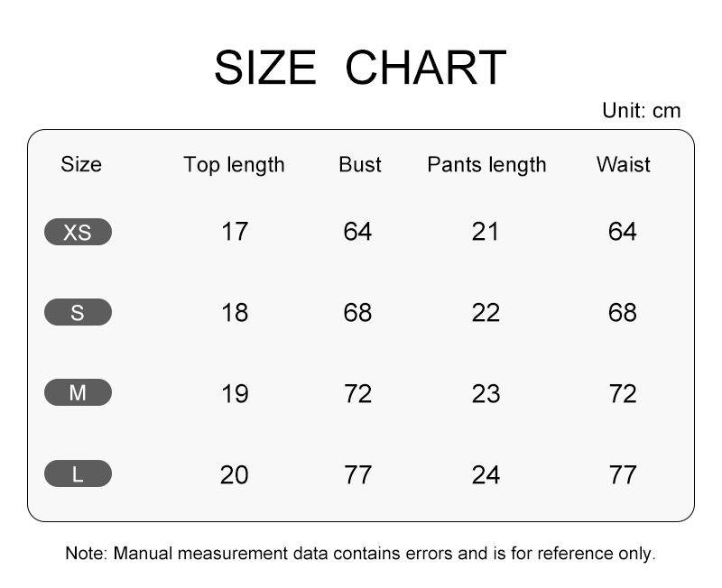Select the S waist value 68

623,313
